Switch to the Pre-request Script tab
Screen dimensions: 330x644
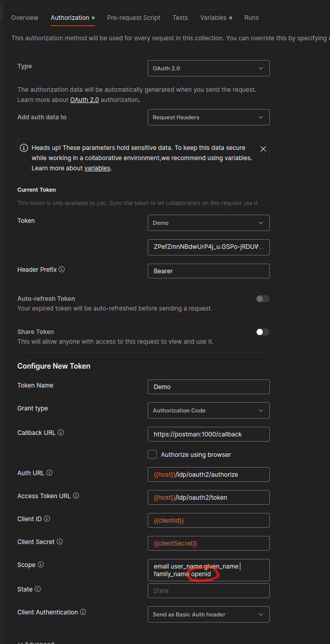click(x=133, y=18)
